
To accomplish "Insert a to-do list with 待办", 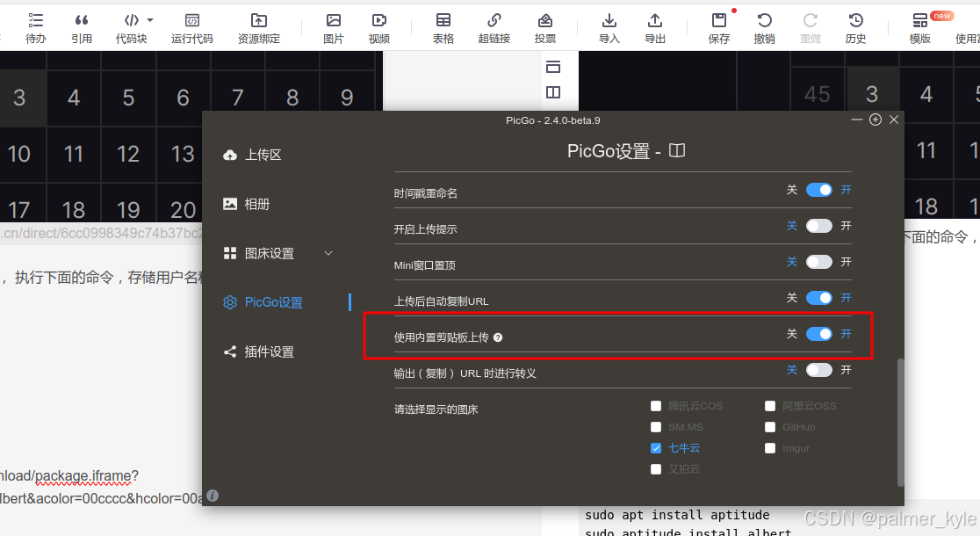I will [36, 29].
